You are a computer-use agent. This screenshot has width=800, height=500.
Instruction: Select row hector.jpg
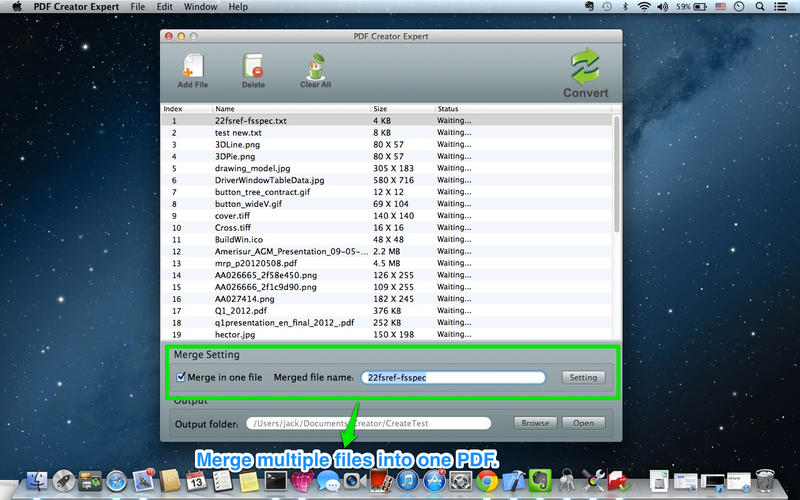pos(387,335)
